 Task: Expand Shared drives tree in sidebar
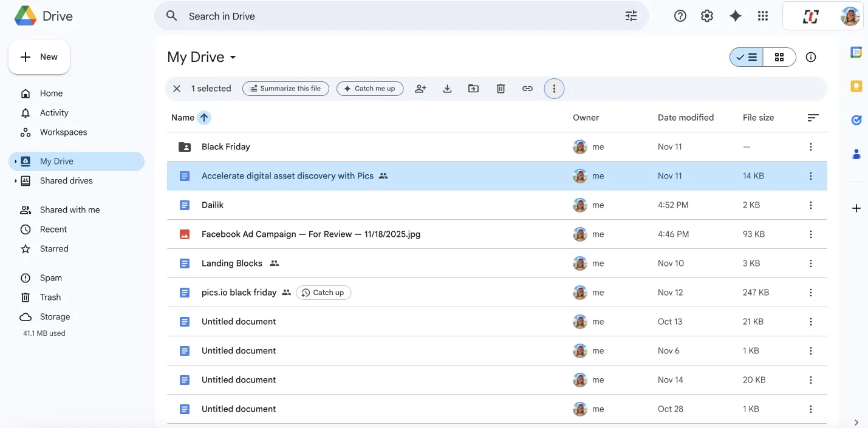(16, 181)
